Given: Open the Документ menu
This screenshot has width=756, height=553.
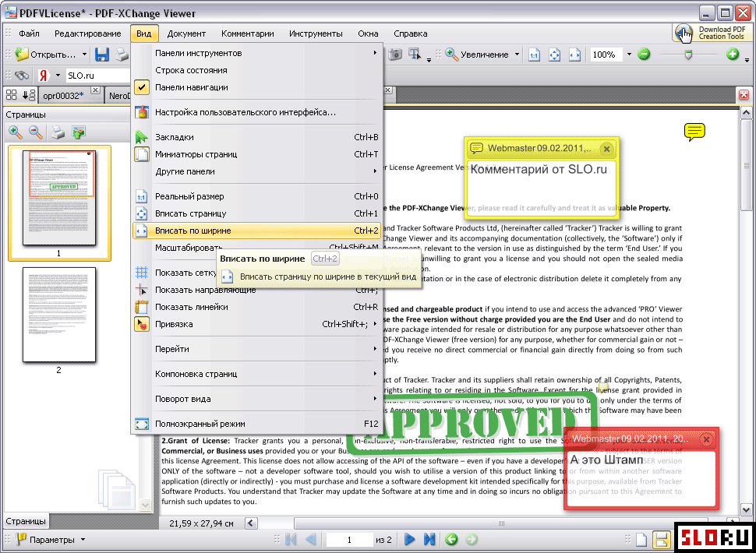Looking at the screenshot, I should pos(186,33).
